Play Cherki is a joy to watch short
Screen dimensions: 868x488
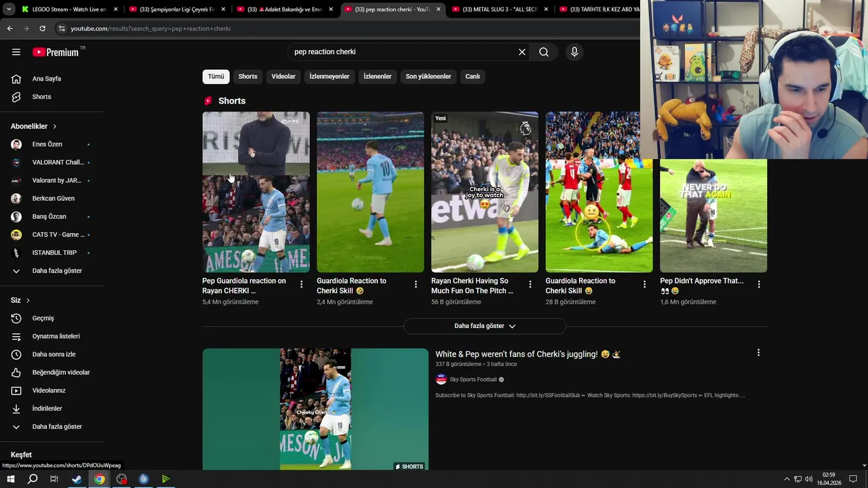point(485,192)
